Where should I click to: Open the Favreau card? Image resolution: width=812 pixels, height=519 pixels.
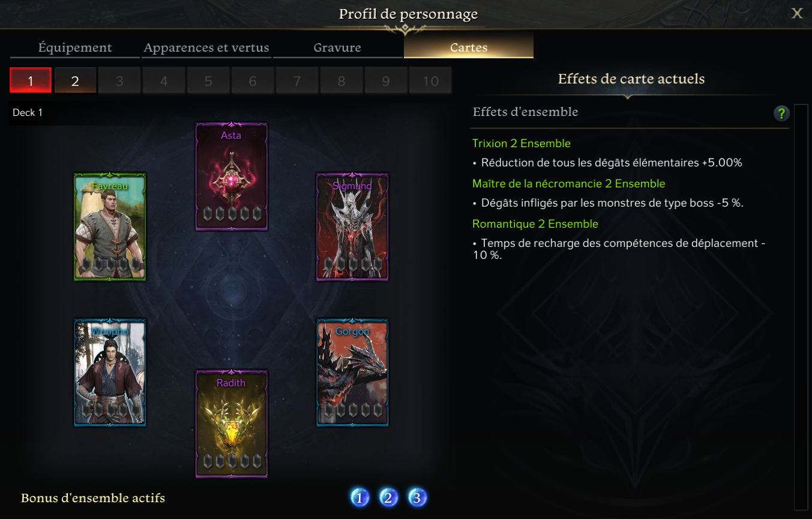pyautogui.click(x=110, y=227)
